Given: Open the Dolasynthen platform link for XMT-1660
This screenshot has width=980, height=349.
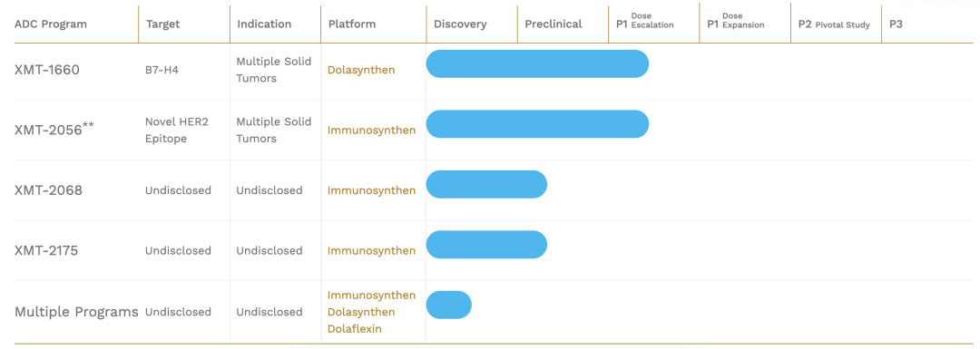Looking at the screenshot, I should (361, 70).
